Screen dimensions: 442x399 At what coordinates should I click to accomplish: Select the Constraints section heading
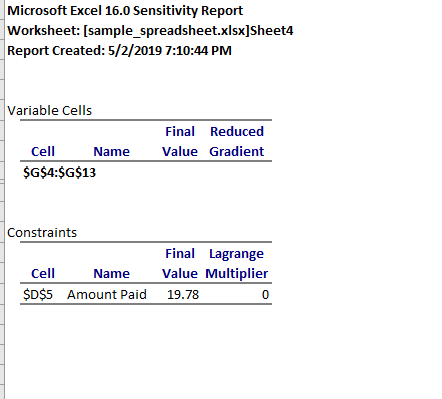42,233
